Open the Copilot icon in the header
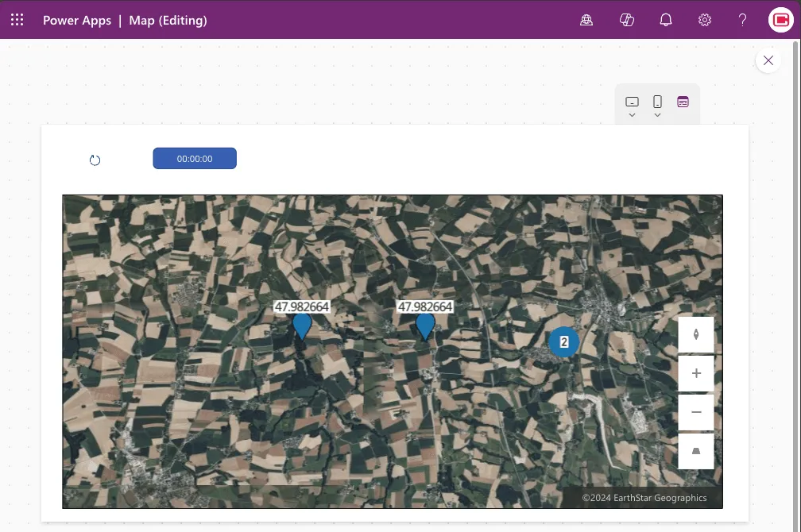The width and height of the screenshot is (801, 532). click(626, 20)
